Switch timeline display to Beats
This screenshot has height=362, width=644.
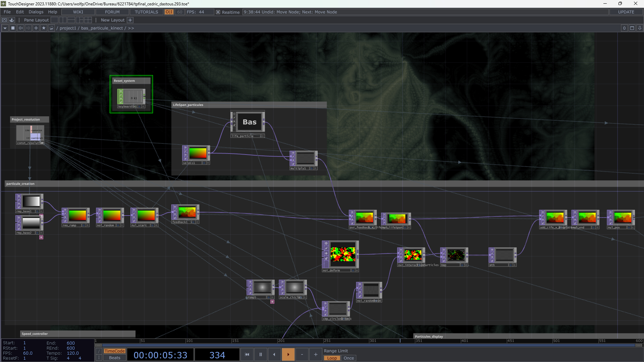(114, 358)
